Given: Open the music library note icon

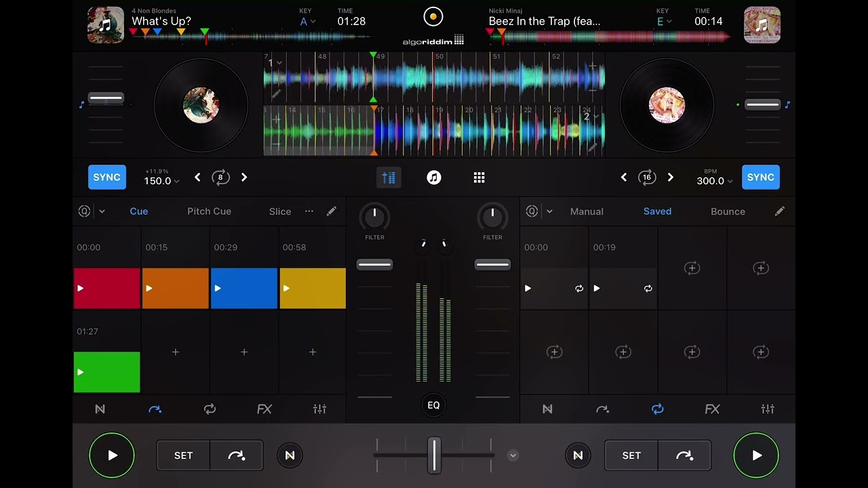Looking at the screenshot, I should pyautogui.click(x=434, y=178).
